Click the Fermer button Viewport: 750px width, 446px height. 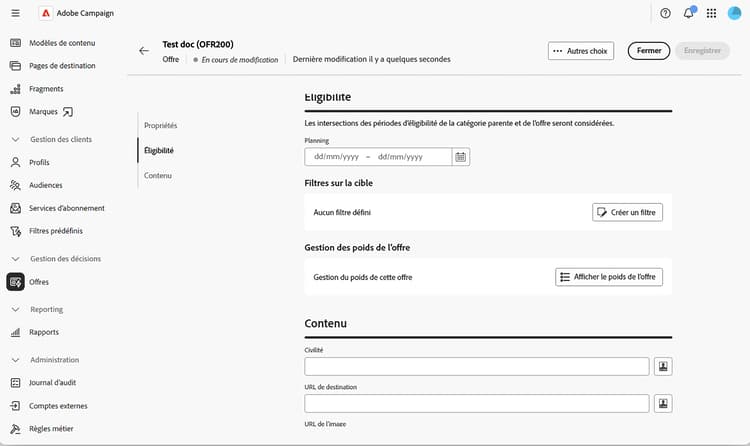649,51
